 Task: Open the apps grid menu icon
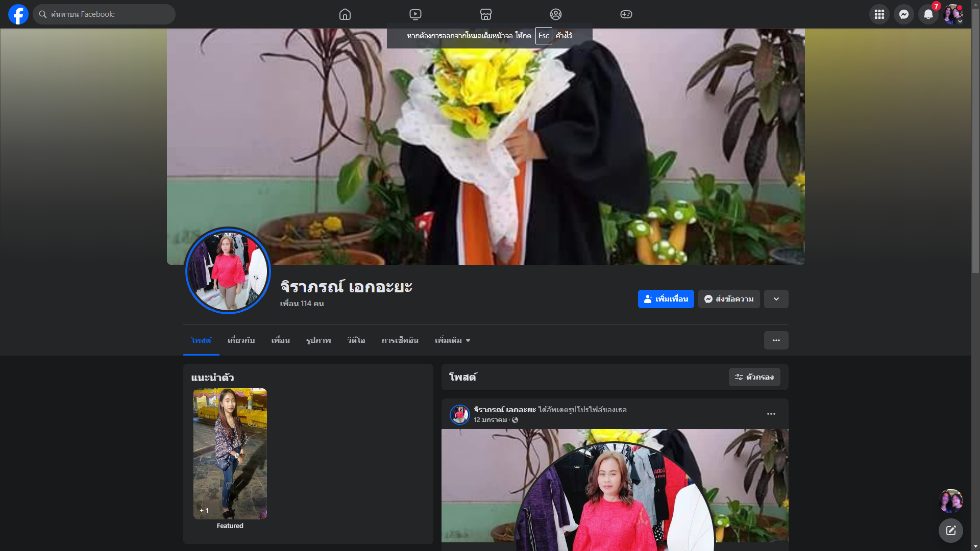tap(879, 14)
